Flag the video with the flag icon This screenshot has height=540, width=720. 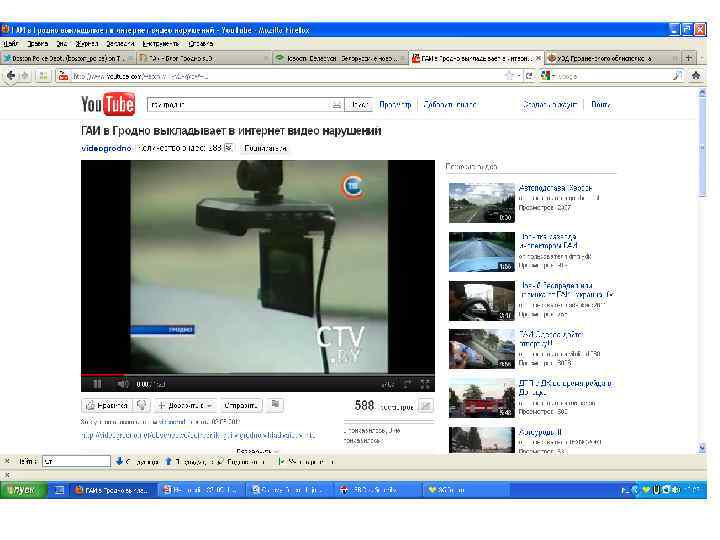pos(275,404)
